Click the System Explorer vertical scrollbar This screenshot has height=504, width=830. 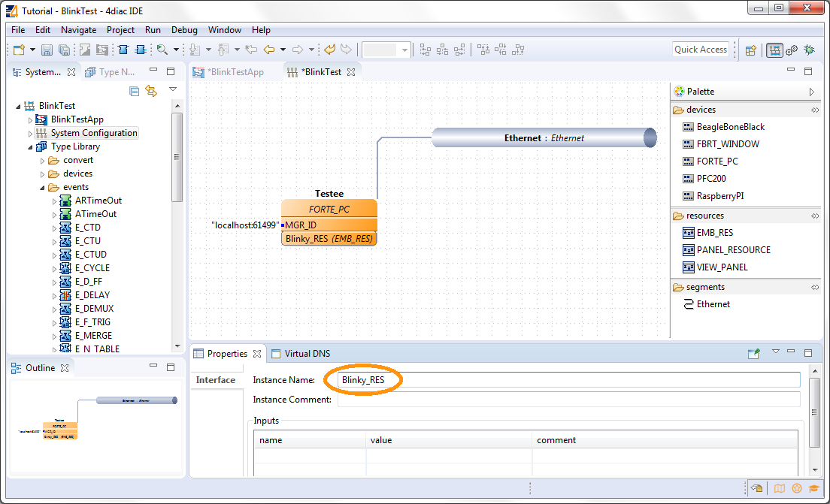[x=177, y=158]
